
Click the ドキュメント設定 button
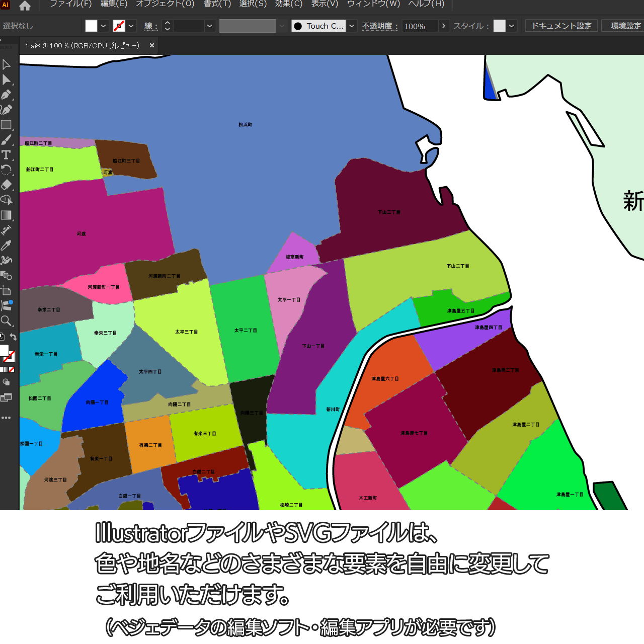tap(561, 26)
